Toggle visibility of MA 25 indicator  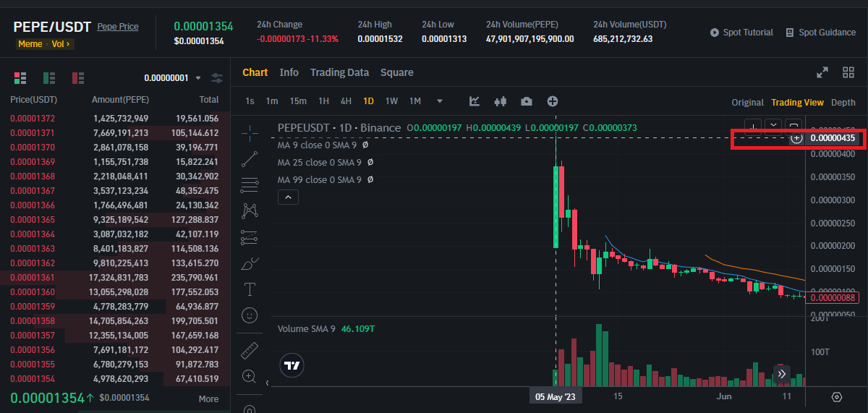[x=370, y=162]
